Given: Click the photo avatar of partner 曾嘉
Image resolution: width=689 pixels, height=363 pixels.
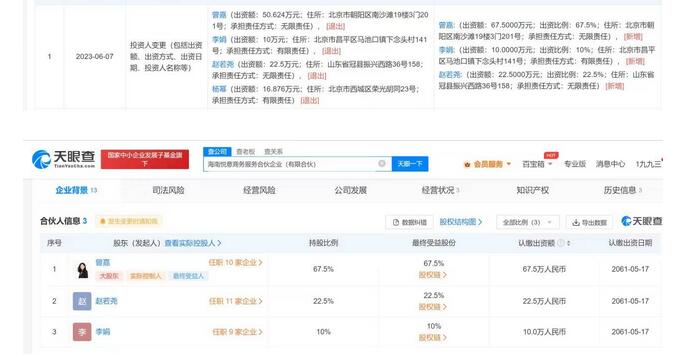Looking at the screenshot, I should pyautogui.click(x=82, y=269).
